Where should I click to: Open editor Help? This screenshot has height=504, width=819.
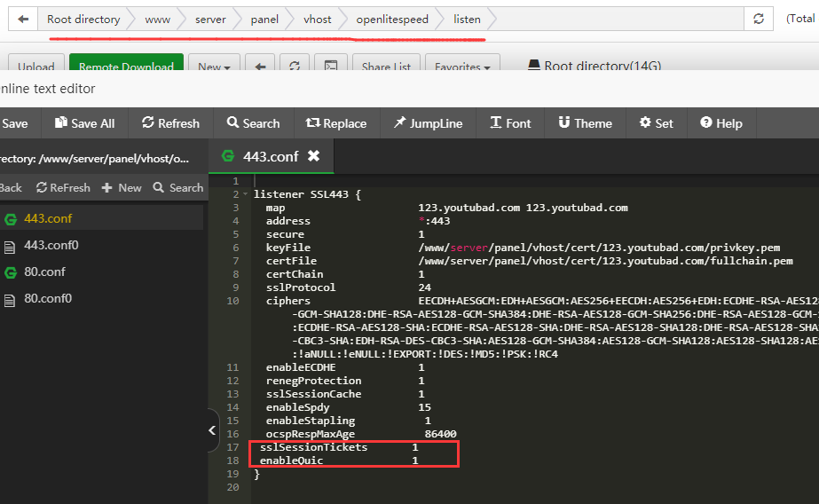point(721,123)
